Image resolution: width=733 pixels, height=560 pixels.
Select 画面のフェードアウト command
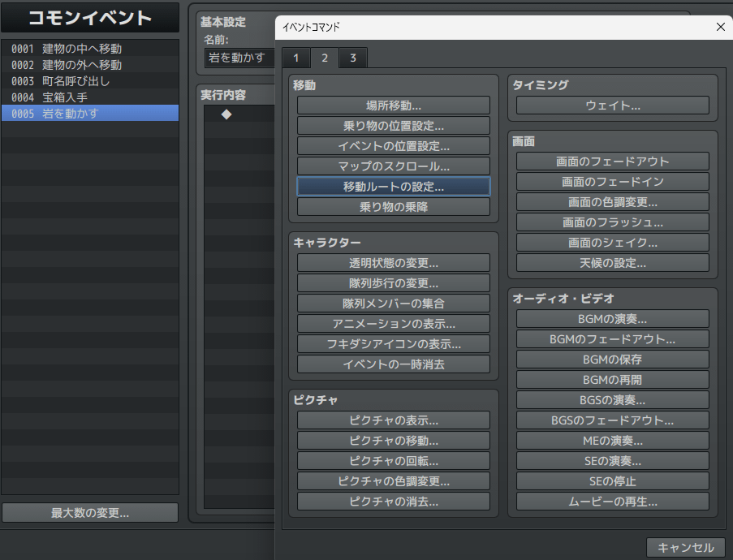pos(612,162)
